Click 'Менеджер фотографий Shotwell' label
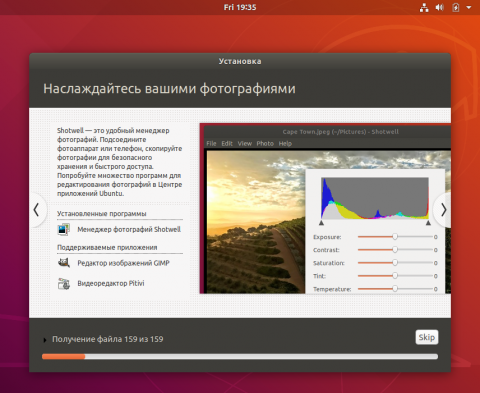The width and height of the screenshot is (480, 393). click(x=129, y=229)
